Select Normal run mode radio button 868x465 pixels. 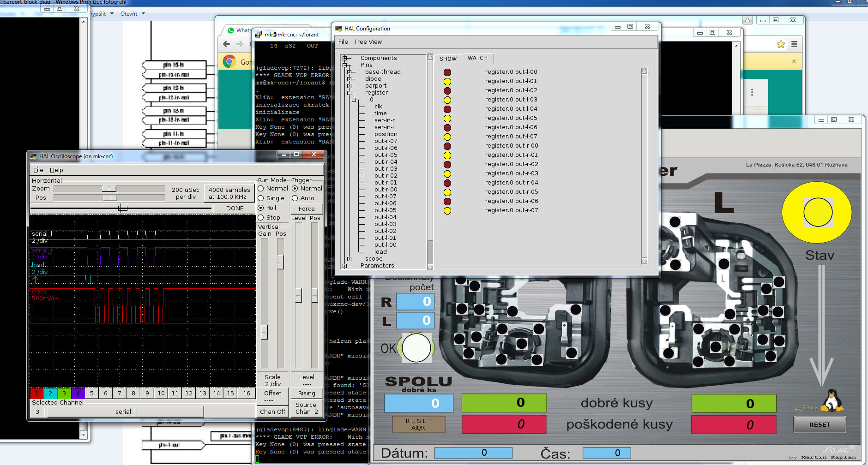[x=261, y=189]
